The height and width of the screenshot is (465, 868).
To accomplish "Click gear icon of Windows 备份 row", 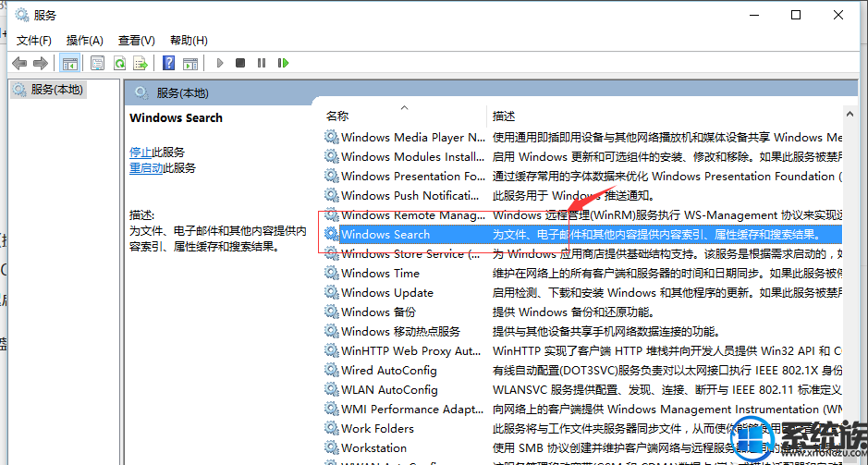I will coord(332,312).
